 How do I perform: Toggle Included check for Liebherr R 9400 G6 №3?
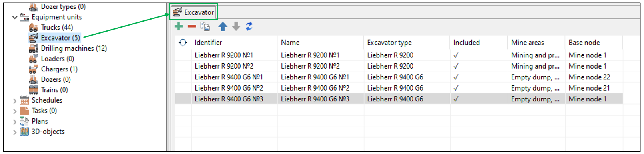[456, 99]
